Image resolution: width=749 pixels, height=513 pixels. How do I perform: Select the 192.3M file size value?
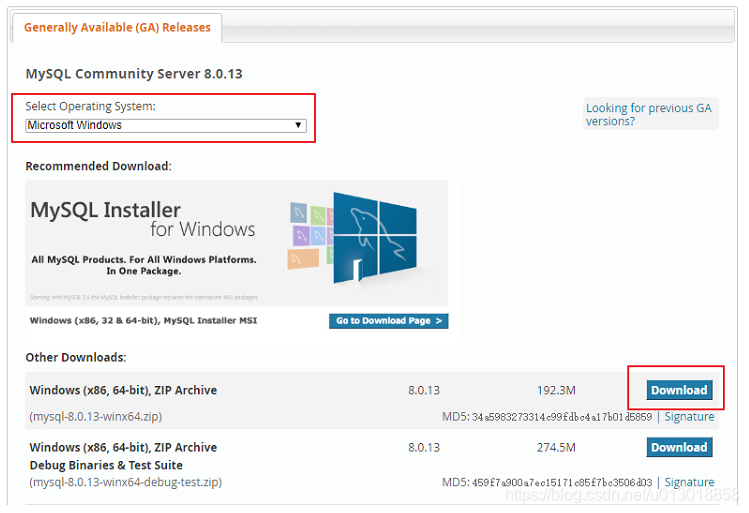pyautogui.click(x=556, y=391)
